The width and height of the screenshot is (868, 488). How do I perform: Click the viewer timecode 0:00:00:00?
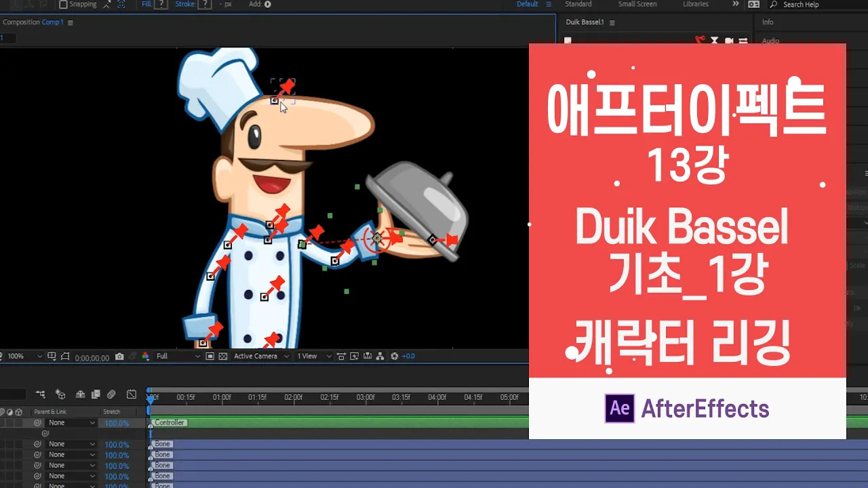pyautogui.click(x=92, y=357)
